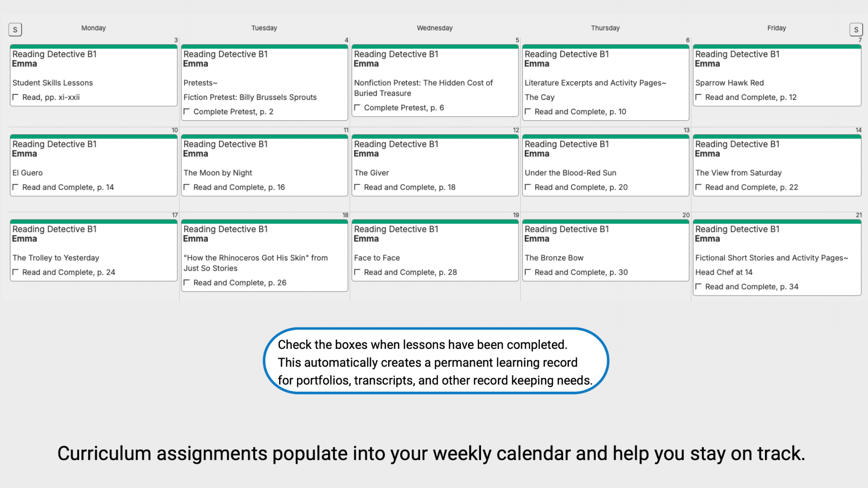Viewport: 868px width, 488px height.
Task: Click the right S button beside Friday
Action: 856,30
